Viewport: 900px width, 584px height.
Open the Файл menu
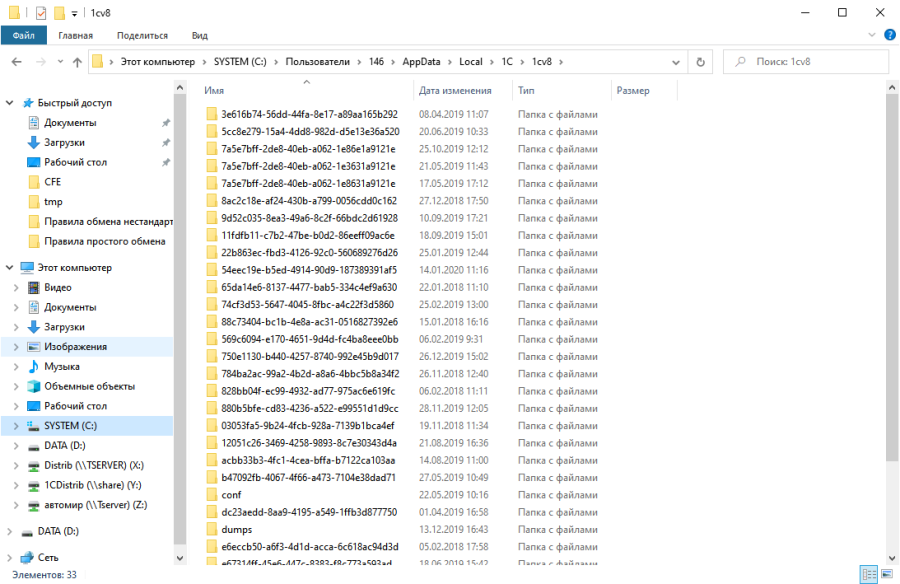[x=24, y=35]
